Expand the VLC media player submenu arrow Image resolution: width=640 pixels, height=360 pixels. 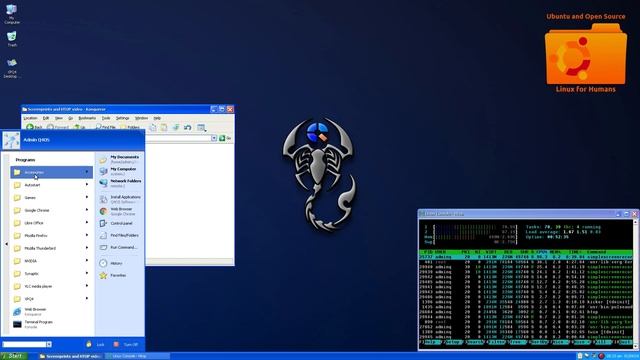[87, 286]
